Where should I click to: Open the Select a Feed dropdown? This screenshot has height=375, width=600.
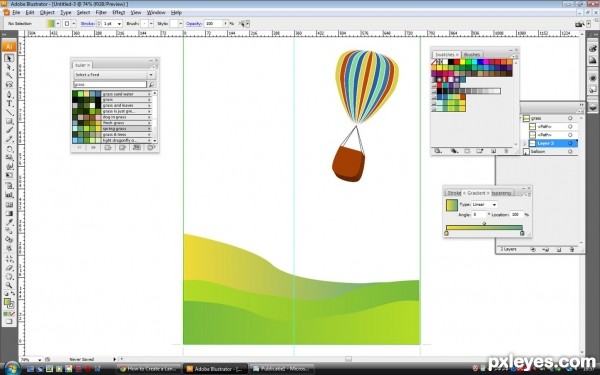click(x=114, y=75)
